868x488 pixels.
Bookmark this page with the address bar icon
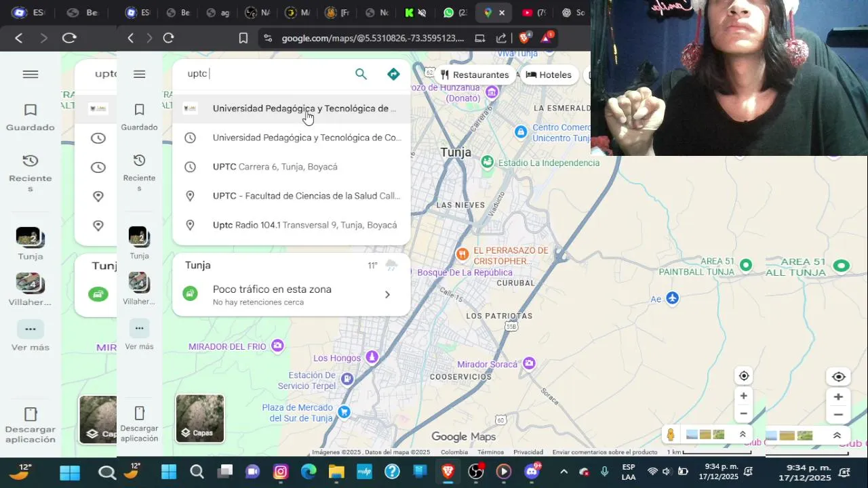tap(243, 38)
